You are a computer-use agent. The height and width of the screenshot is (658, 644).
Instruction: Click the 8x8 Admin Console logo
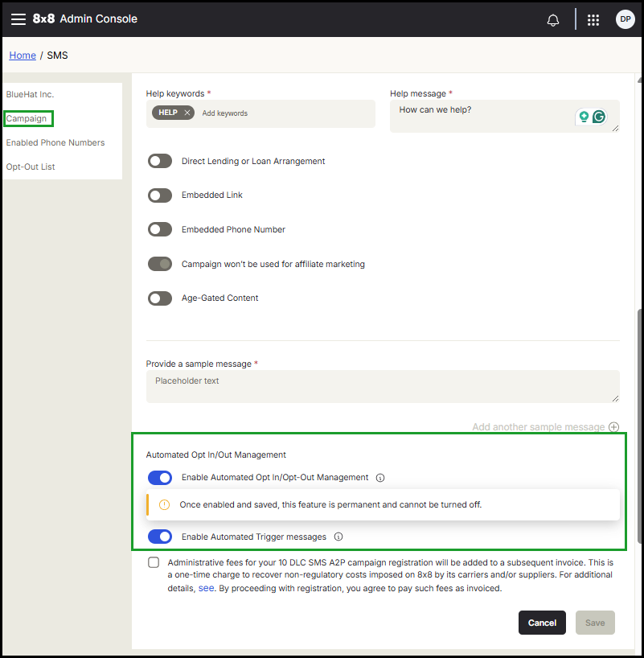click(x=85, y=19)
